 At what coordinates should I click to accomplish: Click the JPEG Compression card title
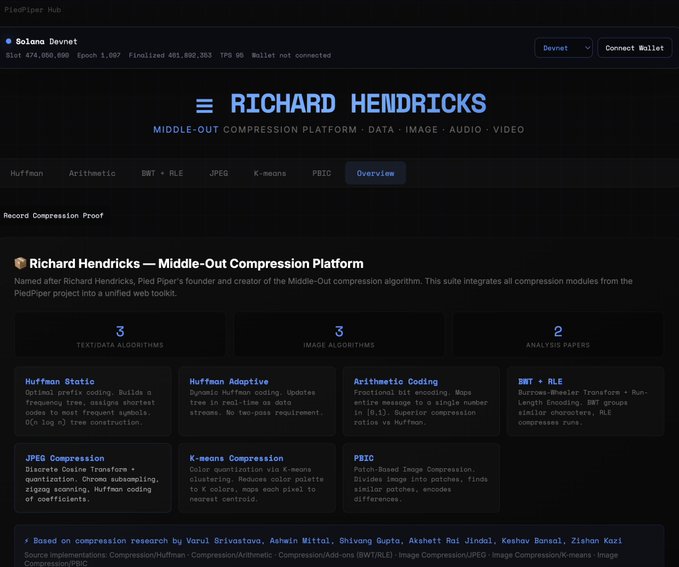[65, 458]
